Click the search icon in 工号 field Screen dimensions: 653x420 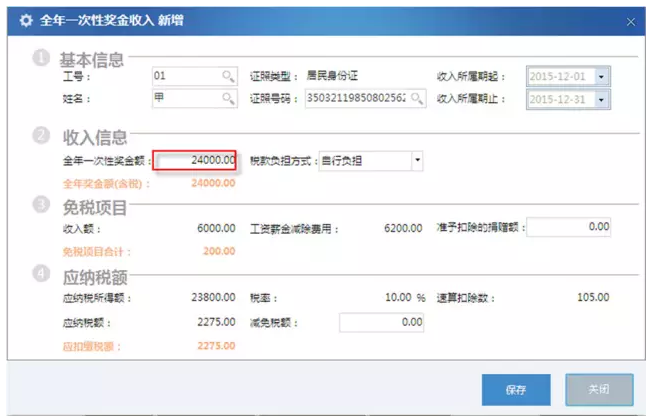[x=228, y=76]
